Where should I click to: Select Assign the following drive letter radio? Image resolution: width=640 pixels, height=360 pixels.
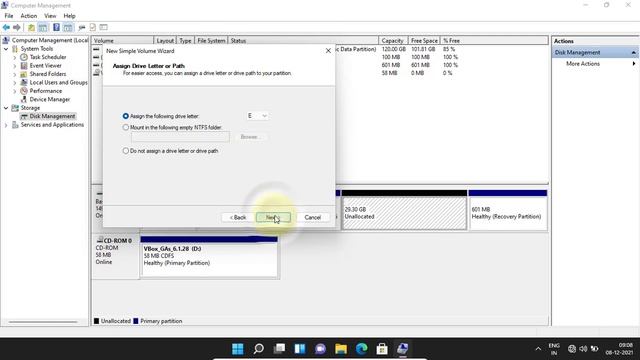126,116
